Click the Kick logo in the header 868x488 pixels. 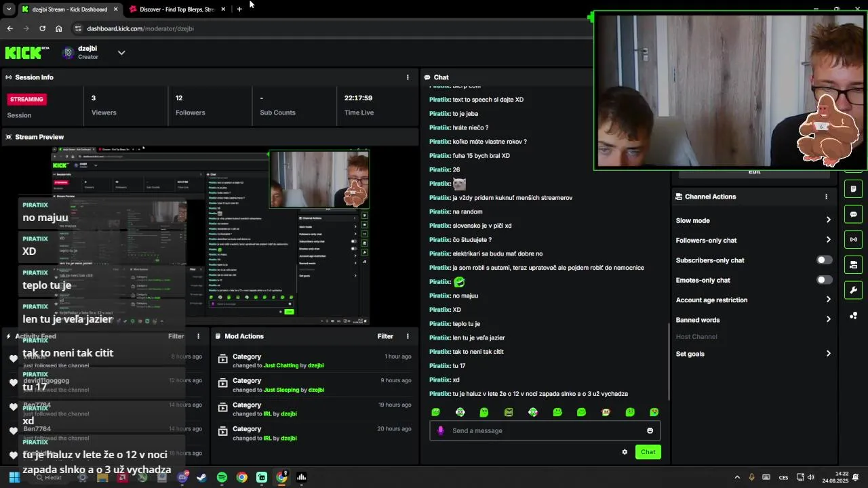point(27,52)
